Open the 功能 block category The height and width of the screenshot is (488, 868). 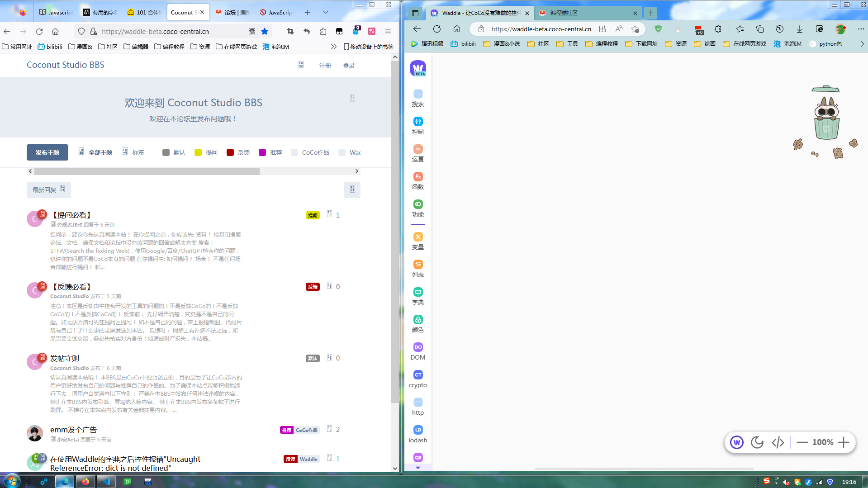[x=418, y=208]
